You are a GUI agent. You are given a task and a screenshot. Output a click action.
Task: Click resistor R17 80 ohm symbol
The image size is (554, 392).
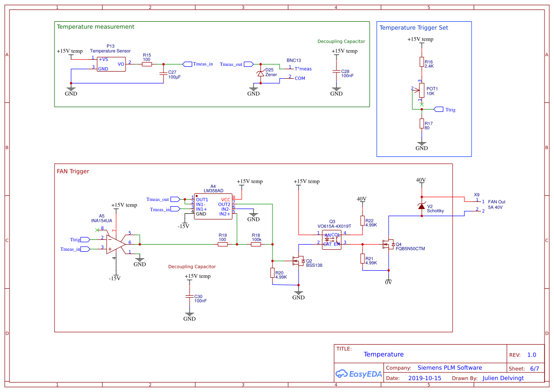(x=421, y=123)
